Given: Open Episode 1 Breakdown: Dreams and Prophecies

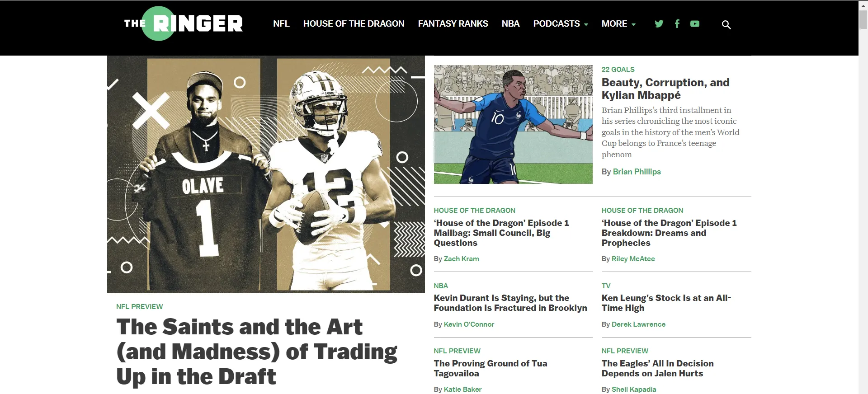Looking at the screenshot, I should (x=669, y=233).
